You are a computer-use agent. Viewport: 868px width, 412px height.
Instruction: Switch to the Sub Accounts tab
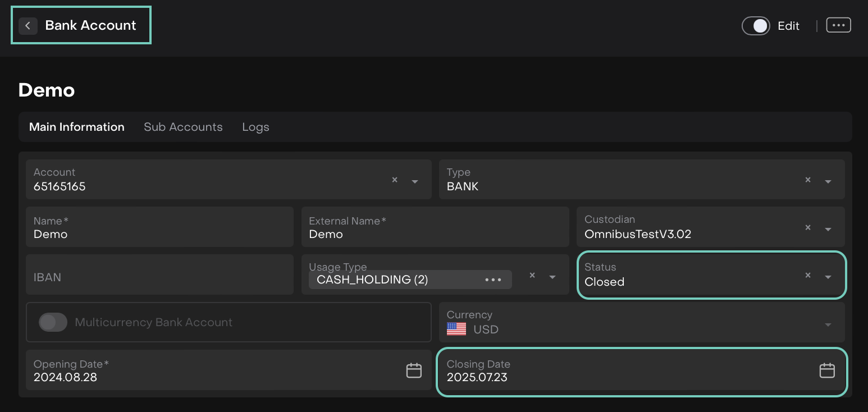tap(183, 127)
